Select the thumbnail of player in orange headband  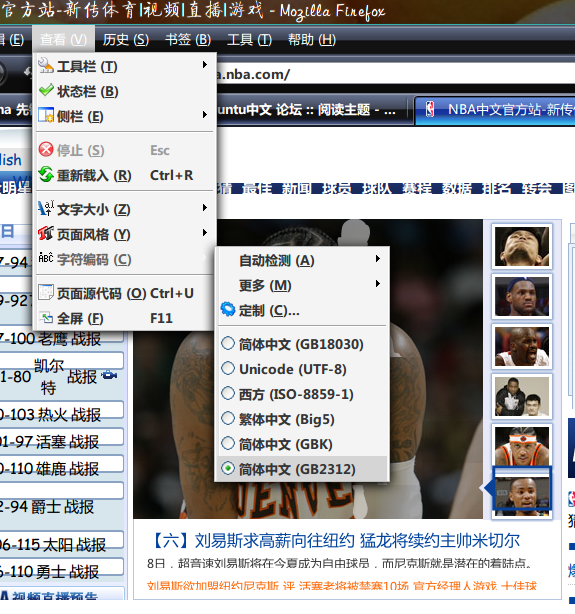522,446
